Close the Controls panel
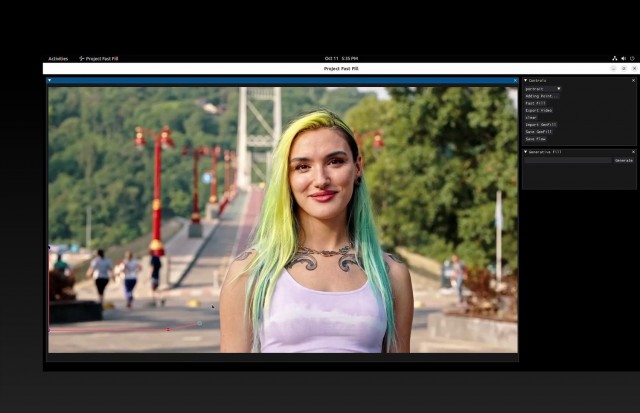Viewport: 640px width, 413px height. 633,80
